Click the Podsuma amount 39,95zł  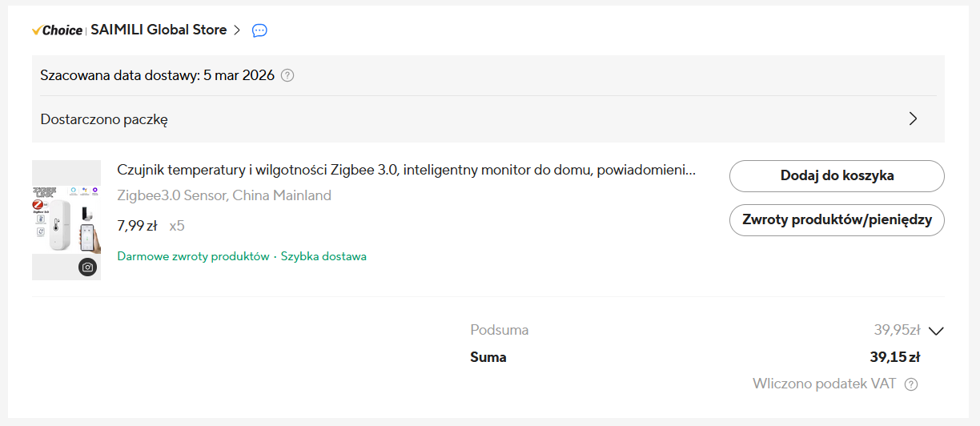896,330
